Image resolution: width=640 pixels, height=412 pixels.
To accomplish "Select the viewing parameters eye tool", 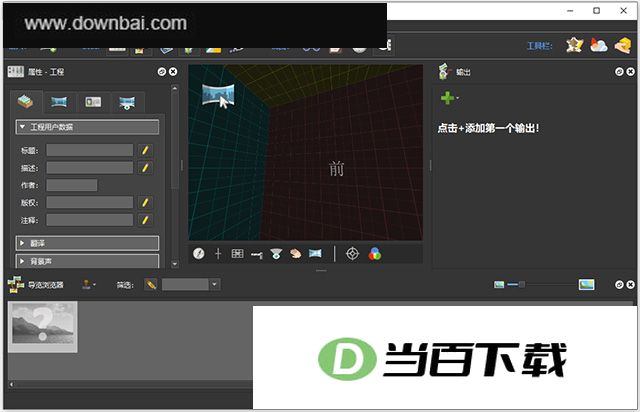I will click(276, 254).
